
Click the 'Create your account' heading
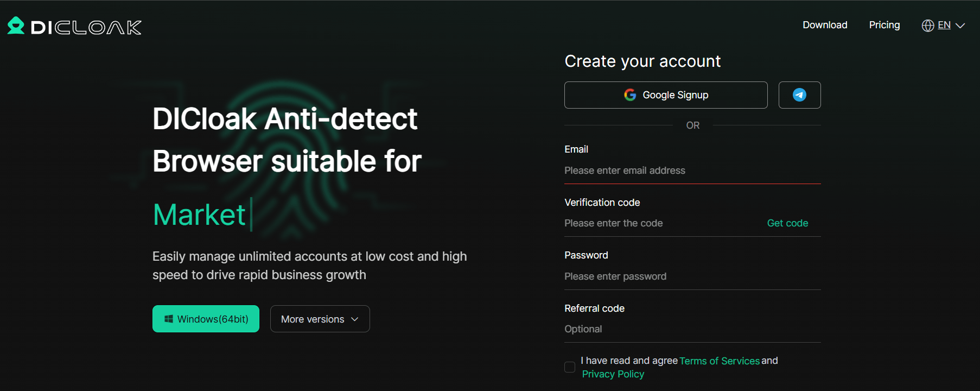point(642,61)
